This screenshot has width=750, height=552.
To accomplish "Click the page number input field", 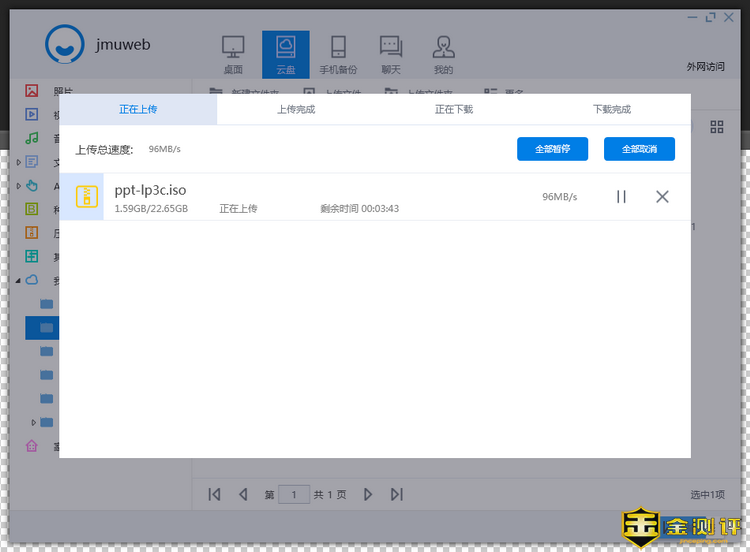I will click(294, 494).
